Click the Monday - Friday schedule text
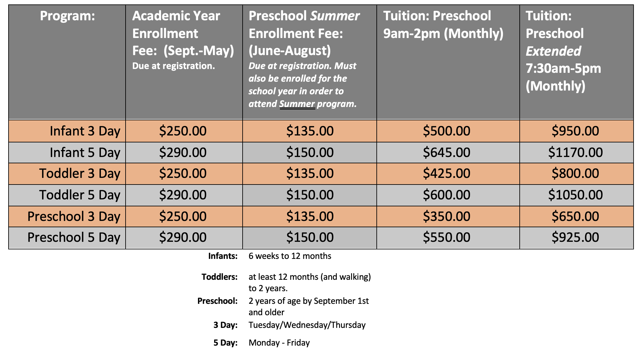The image size is (644, 357). point(279,343)
